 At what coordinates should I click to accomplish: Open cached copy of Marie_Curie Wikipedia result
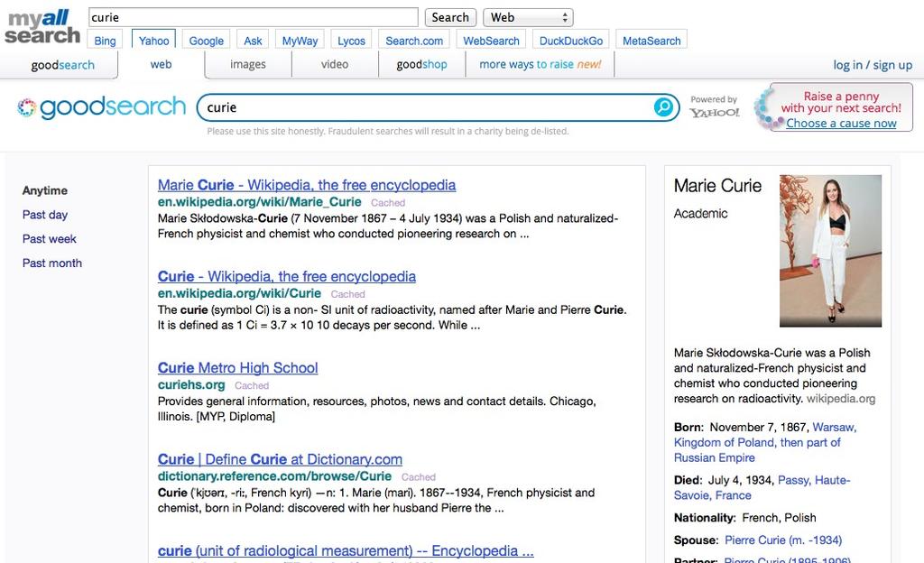tap(388, 203)
